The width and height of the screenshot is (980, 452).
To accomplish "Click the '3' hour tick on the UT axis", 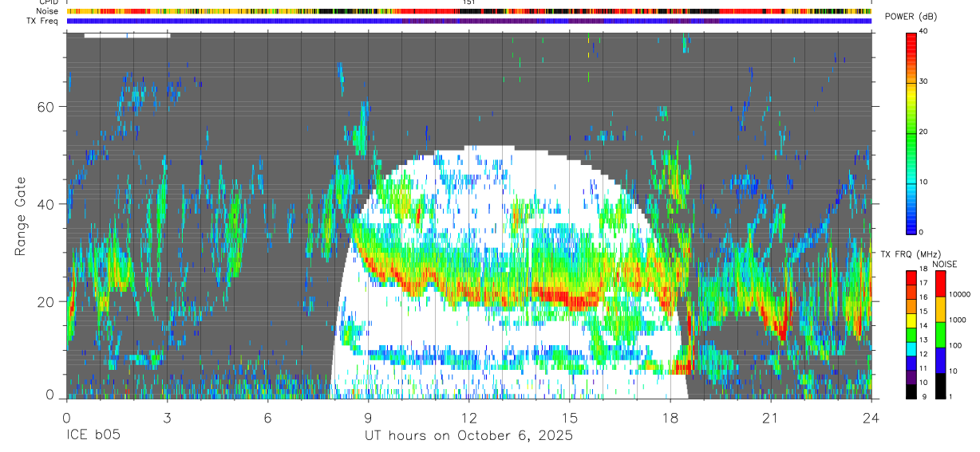I will point(167,417).
